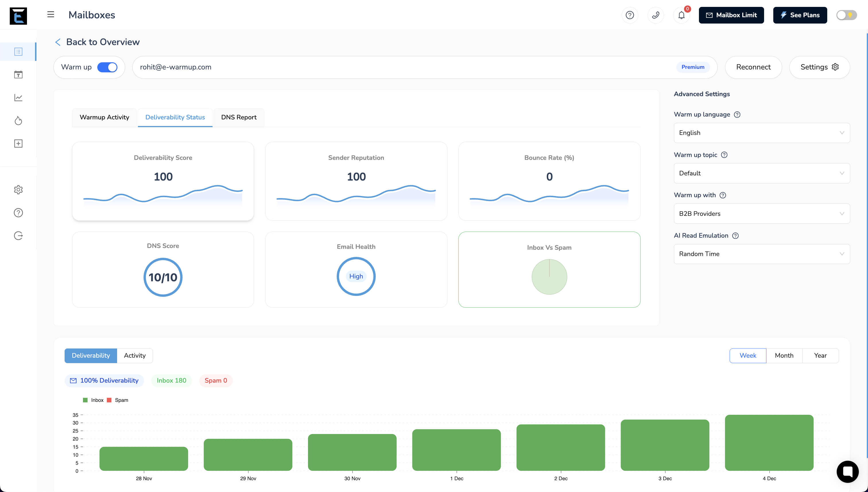Click the add mailbox plus icon in sidebar
This screenshot has height=492, width=868.
pos(18,144)
